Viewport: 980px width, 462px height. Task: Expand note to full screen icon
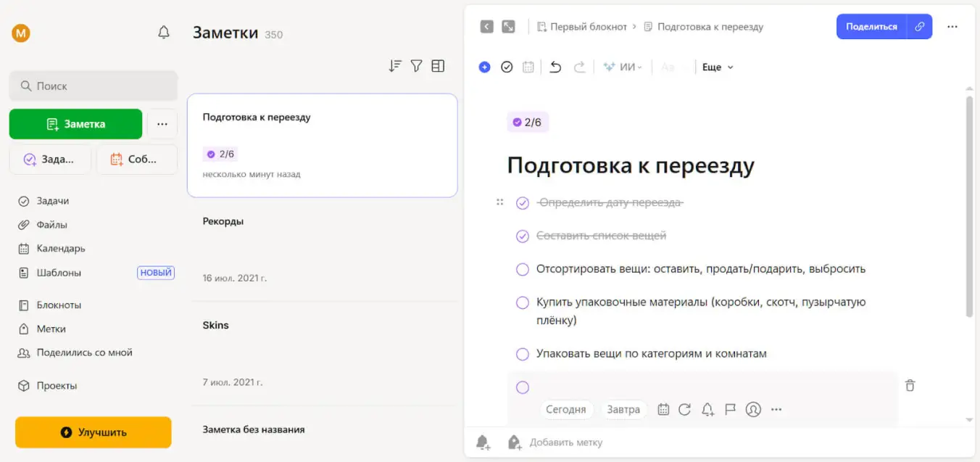[x=509, y=27]
